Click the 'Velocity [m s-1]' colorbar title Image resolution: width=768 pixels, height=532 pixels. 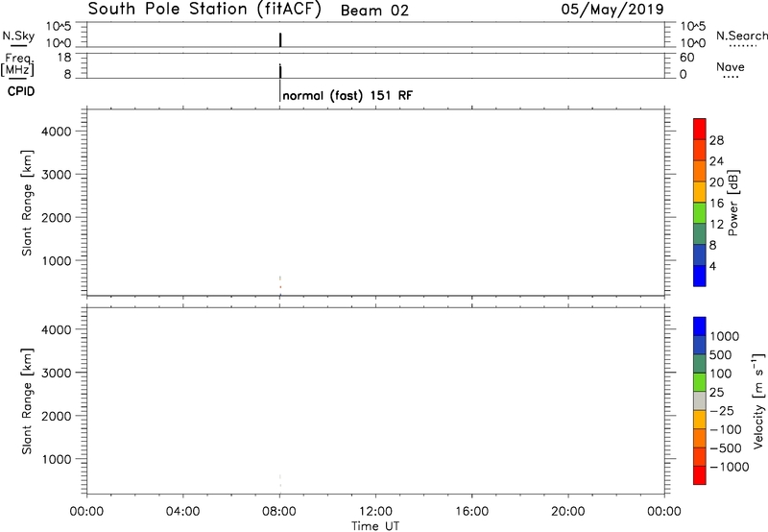757,400
